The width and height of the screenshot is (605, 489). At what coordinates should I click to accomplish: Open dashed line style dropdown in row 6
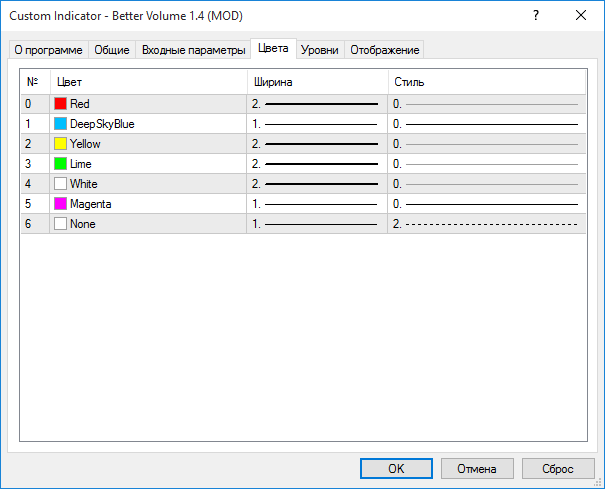click(486, 224)
